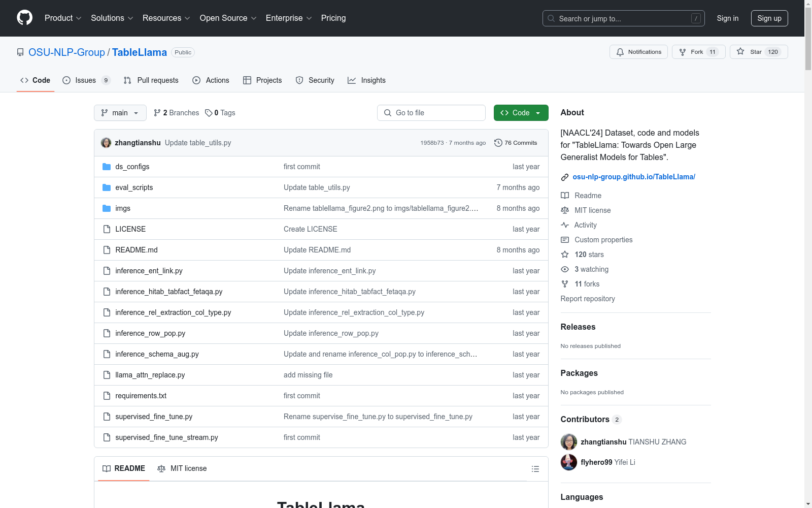The height and width of the screenshot is (508, 812).
Task: Open the OSU-NLP-Group organization link
Action: point(66,52)
